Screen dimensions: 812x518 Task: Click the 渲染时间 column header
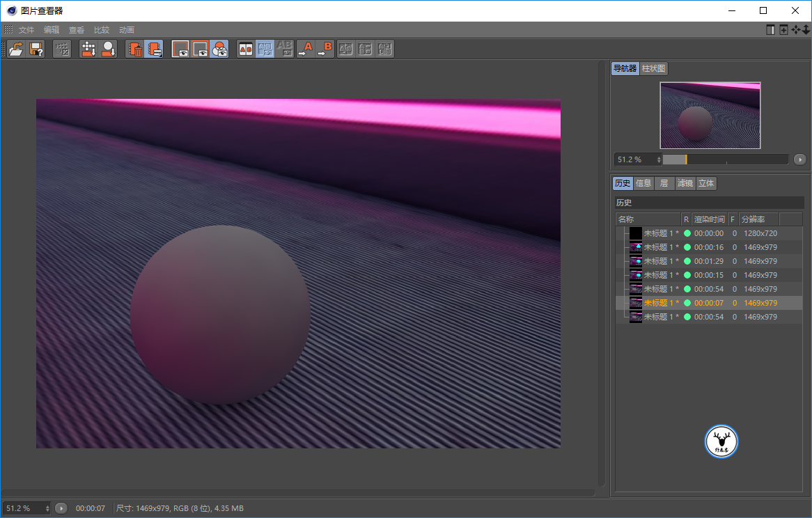tap(709, 219)
